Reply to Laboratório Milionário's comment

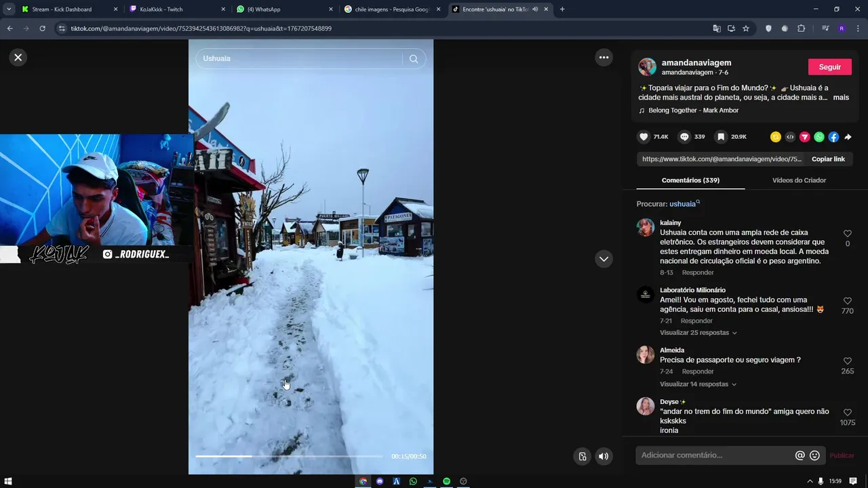pos(696,321)
